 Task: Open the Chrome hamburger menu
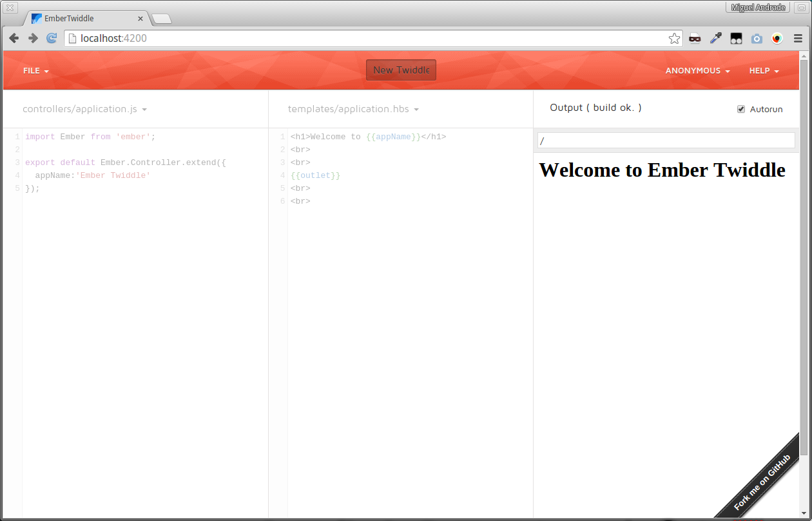[798, 39]
